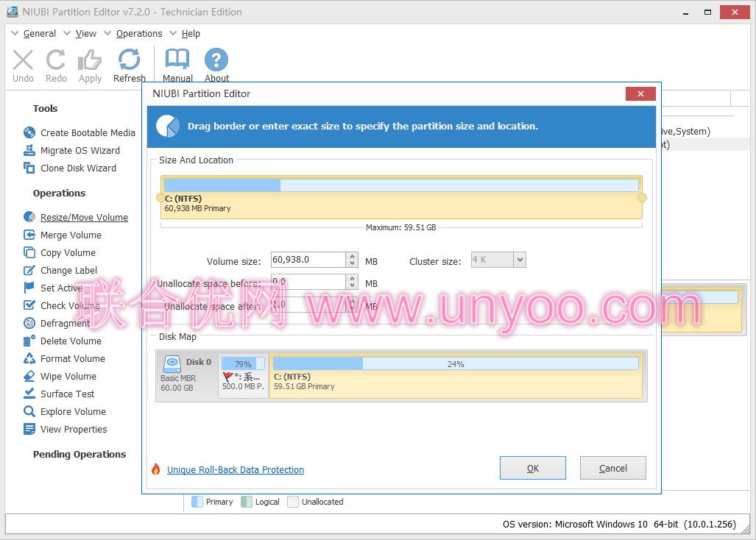This screenshot has width=756, height=540.
Task: Click the Change Label pencil icon
Action: (x=29, y=270)
